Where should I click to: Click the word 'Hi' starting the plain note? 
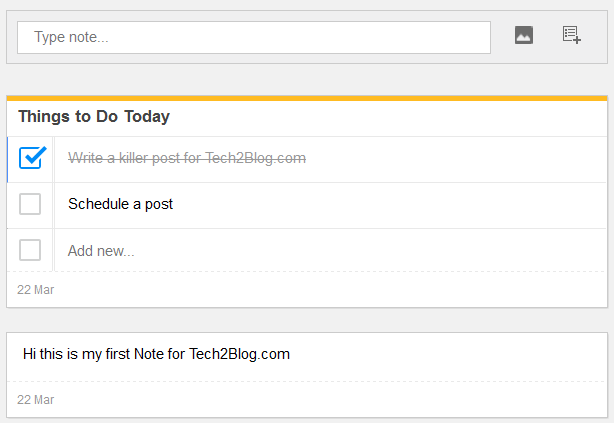(x=29, y=354)
